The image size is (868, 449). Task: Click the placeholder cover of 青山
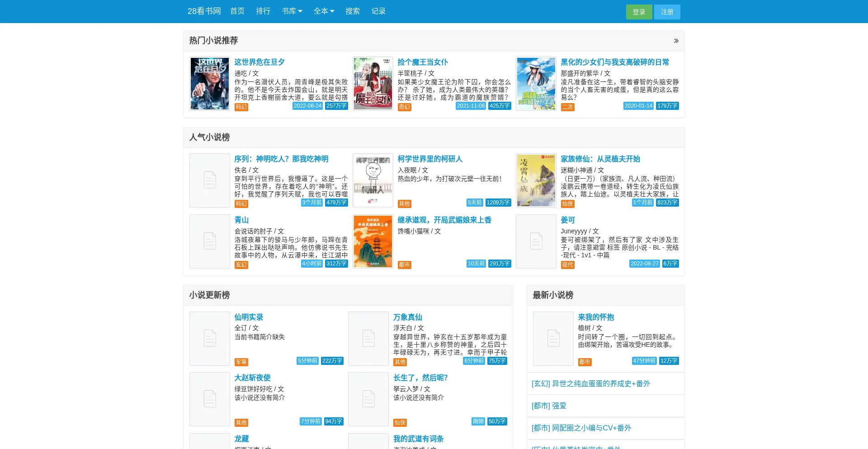coord(210,241)
